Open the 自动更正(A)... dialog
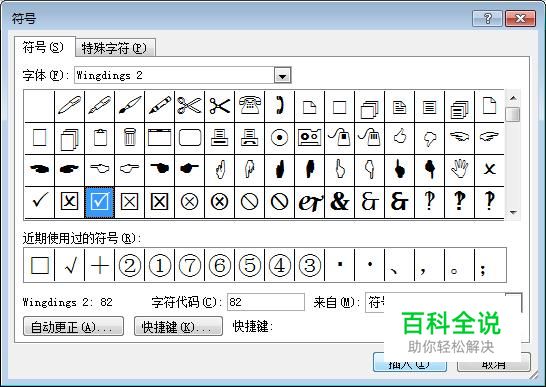546x387 pixels. point(73,327)
